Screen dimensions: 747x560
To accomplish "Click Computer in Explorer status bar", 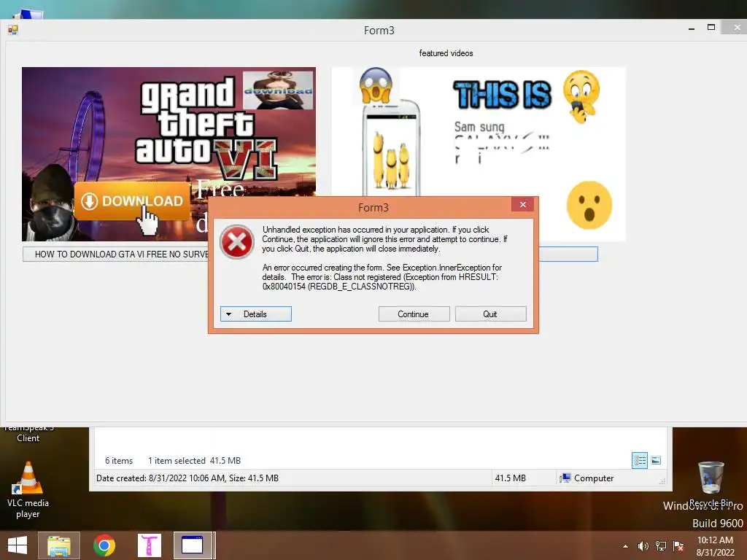I will [587, 478].
